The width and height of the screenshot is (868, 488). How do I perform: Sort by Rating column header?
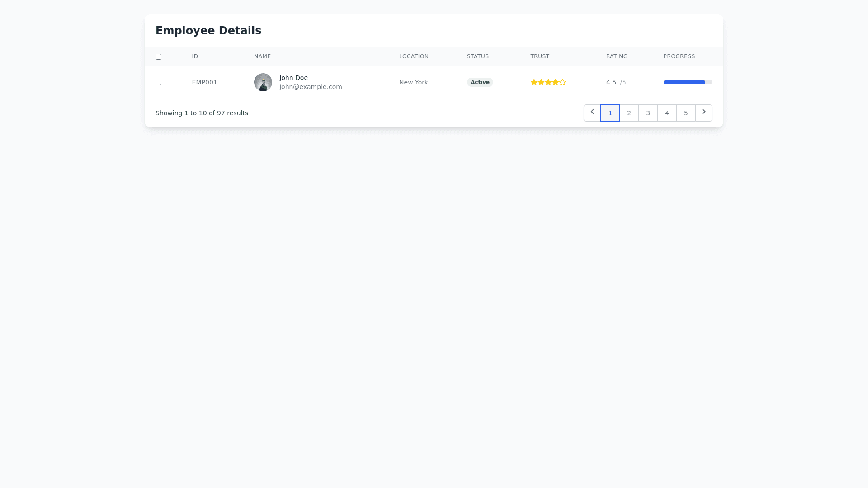pos(617,56)
